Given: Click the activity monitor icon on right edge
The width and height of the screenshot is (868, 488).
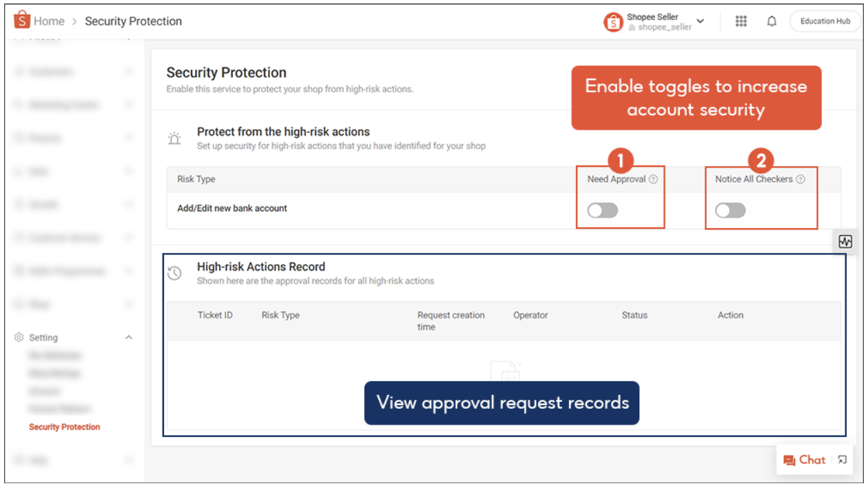Looking at the screenshot, I should [845, 241].
